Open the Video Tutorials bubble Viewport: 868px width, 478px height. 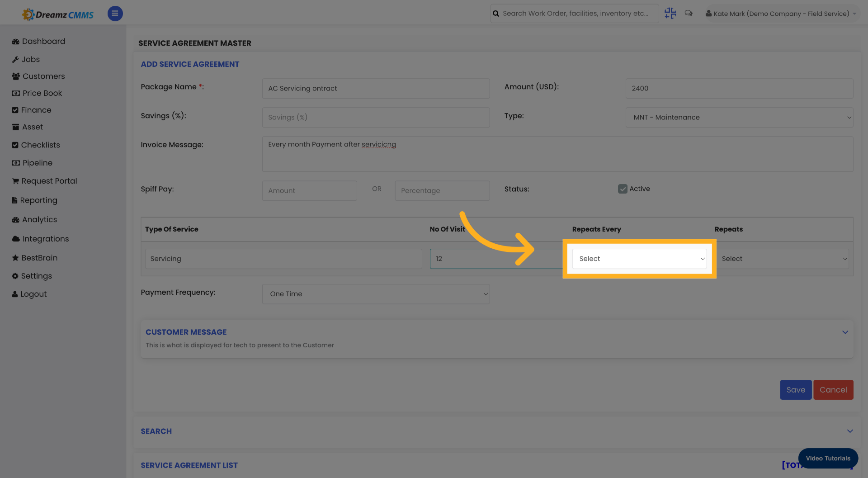(x=828, y=458)
